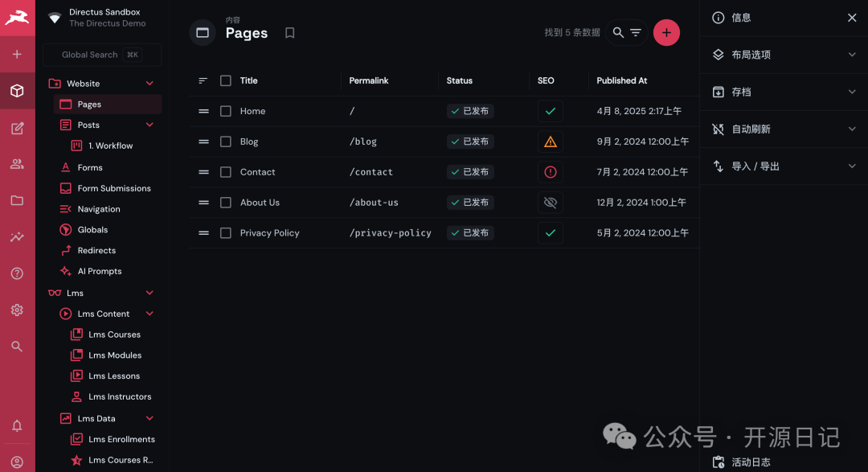Click the Directus rabbit logo
This screenshot has width=868, height=472.
17,18
